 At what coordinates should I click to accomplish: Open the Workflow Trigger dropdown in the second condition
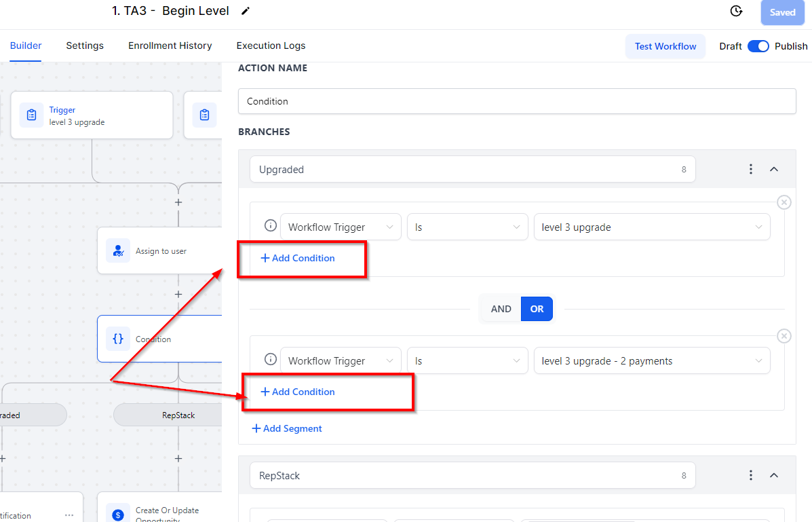[341, 361]
